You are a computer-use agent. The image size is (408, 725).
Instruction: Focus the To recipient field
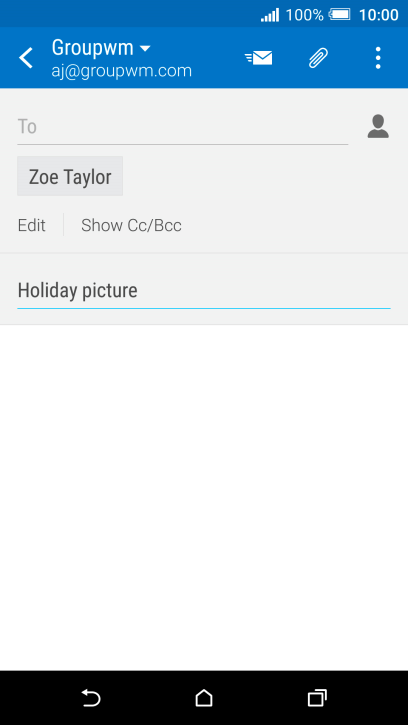point(183,127)
